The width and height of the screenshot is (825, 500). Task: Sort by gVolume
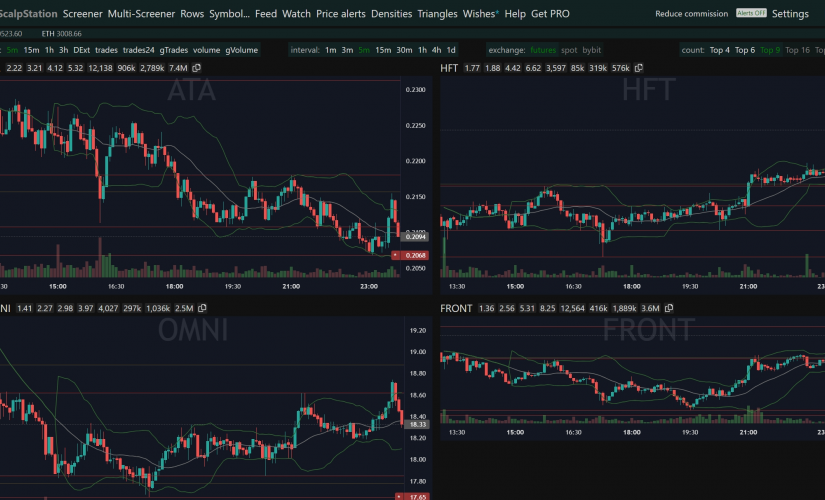[x=242, y=50]
